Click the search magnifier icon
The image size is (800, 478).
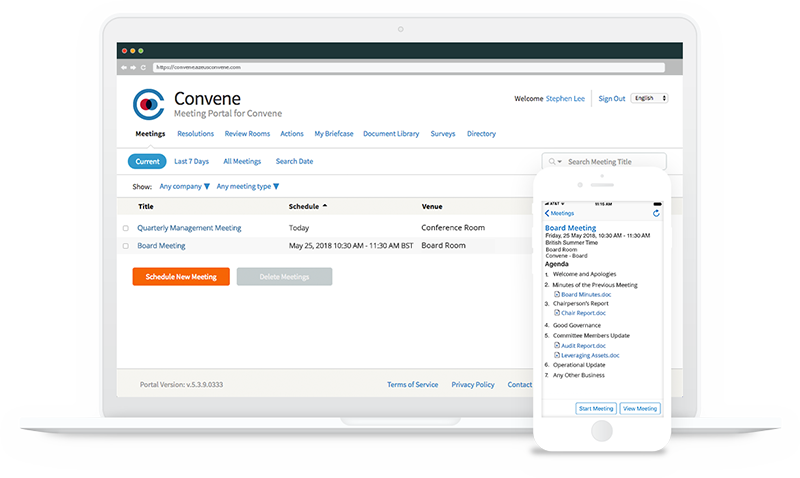coord(551,161)
